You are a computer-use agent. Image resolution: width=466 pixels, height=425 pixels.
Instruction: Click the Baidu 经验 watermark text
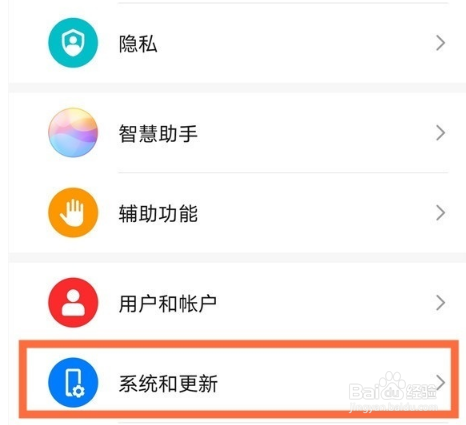(421, 392)
